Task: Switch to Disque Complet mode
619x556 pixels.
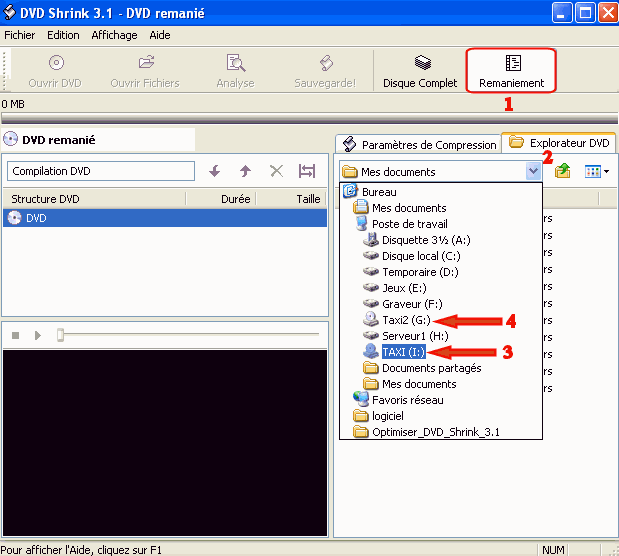Action: [420, 71]
